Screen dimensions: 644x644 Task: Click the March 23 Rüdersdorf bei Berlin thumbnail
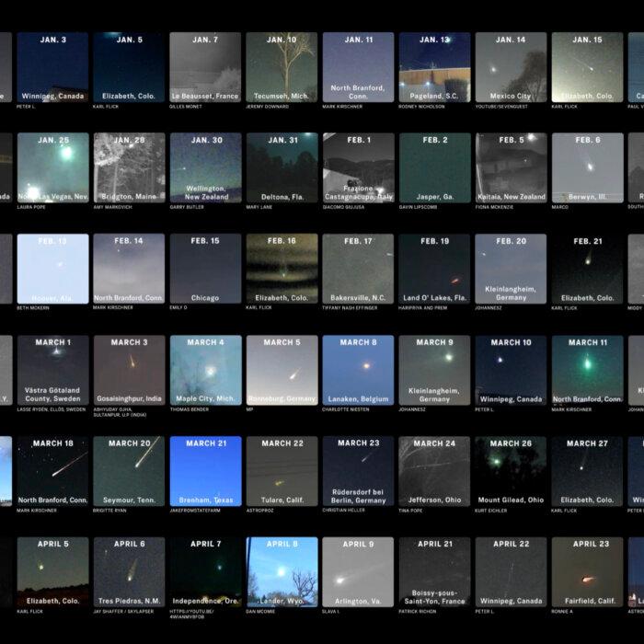tap(358, 471)
